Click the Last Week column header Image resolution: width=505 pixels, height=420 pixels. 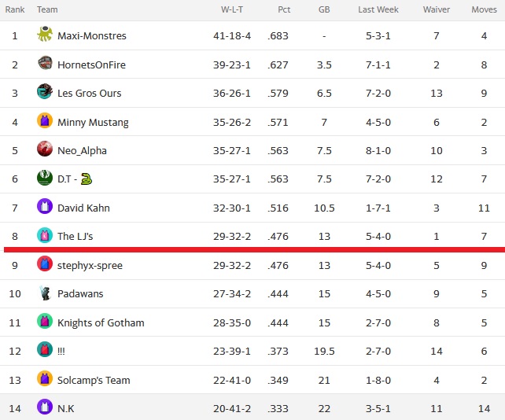click(x=378, y=9)
